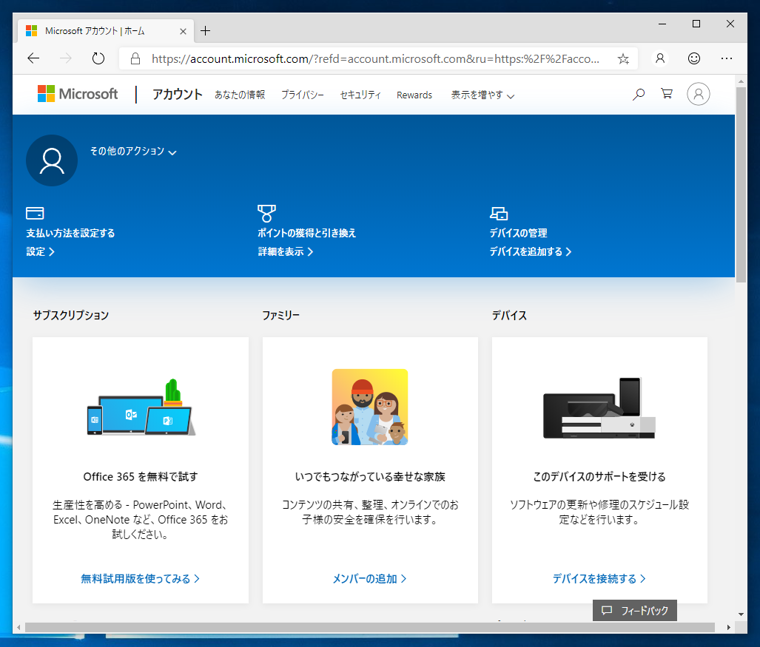The width and height of the screenshot is (760, 647).
Task: Click the デバイス section heading
Action: (509, 316)
